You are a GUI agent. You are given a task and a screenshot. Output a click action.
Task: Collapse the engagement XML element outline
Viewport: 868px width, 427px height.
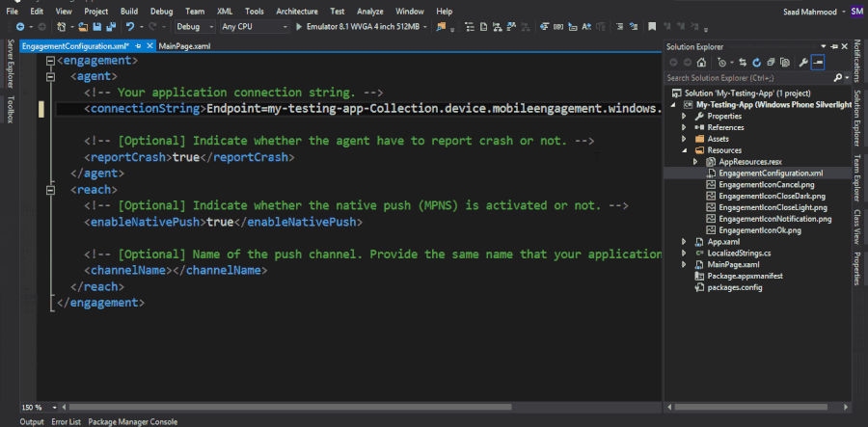51,61
